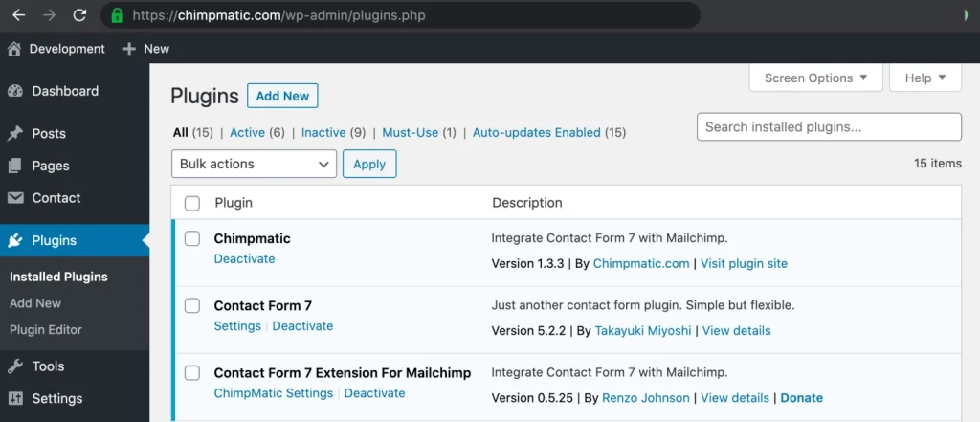Filter plugins by Inactive

pyautogui.click(x=323, y=133)
